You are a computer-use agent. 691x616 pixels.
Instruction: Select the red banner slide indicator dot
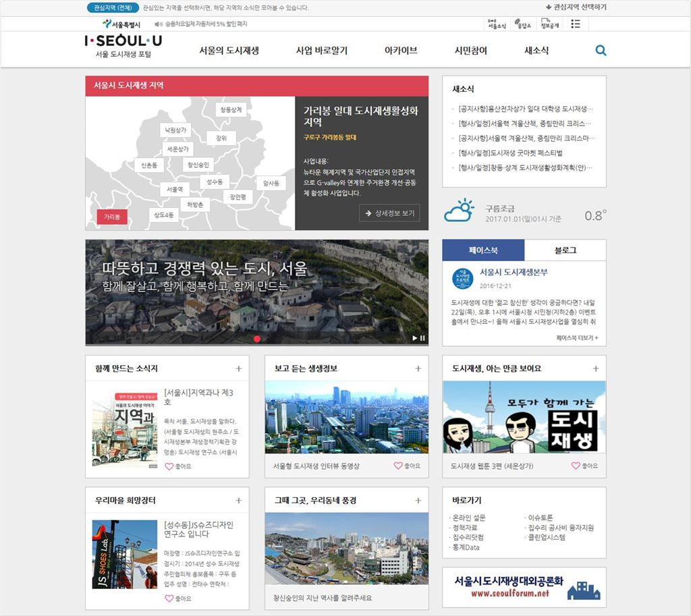tap(257, 339)
